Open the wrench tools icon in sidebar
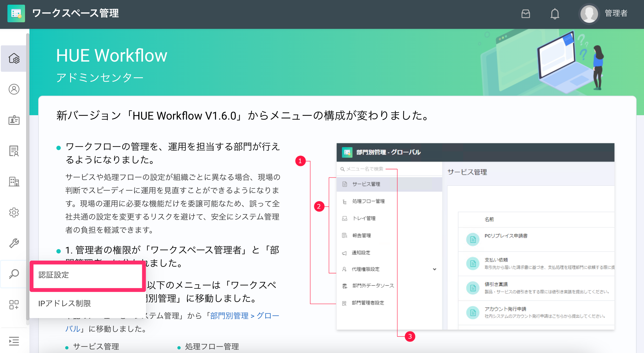This screenshot has height=353, width=644. coord(14,243)
